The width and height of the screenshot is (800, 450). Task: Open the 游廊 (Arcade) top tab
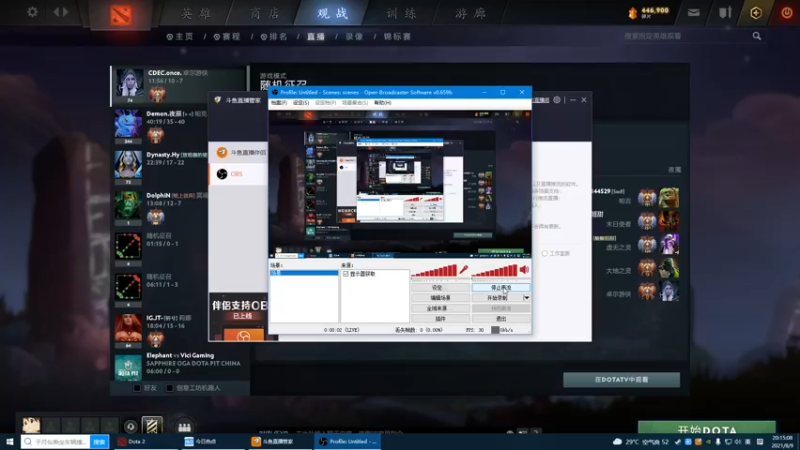[x=470, y=13]
